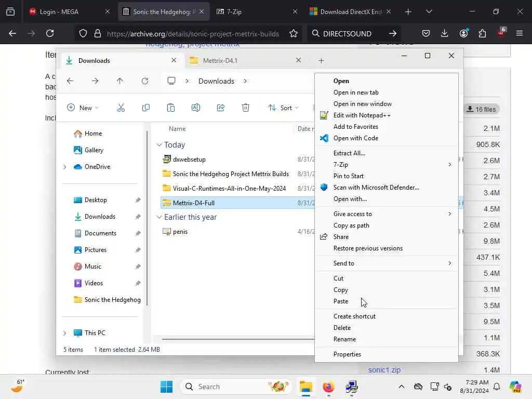
Task: Click the Firefox URL address field
Action: pos(193,34)
